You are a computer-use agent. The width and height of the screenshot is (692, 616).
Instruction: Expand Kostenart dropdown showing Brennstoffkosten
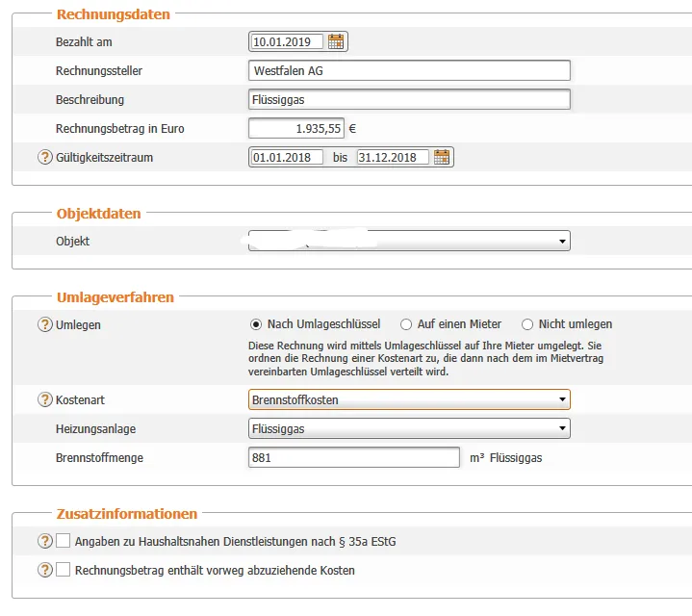tap(409, 399)
